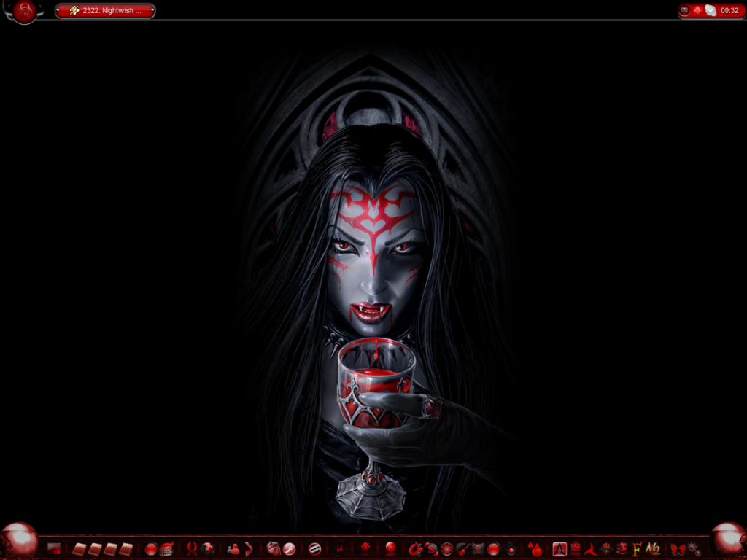Open the users/messenger dock icon
747x560 pixels.
pyautogui.click(x=233, y=548)
